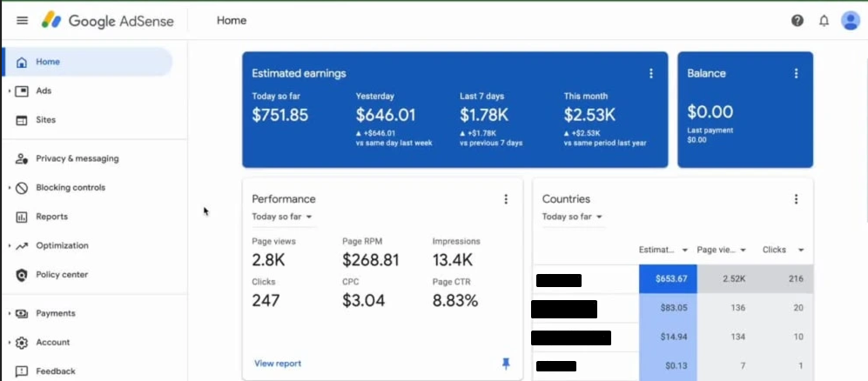
Task: Click the Sites icon in sidebar
Action: click(x=22, y=120)
